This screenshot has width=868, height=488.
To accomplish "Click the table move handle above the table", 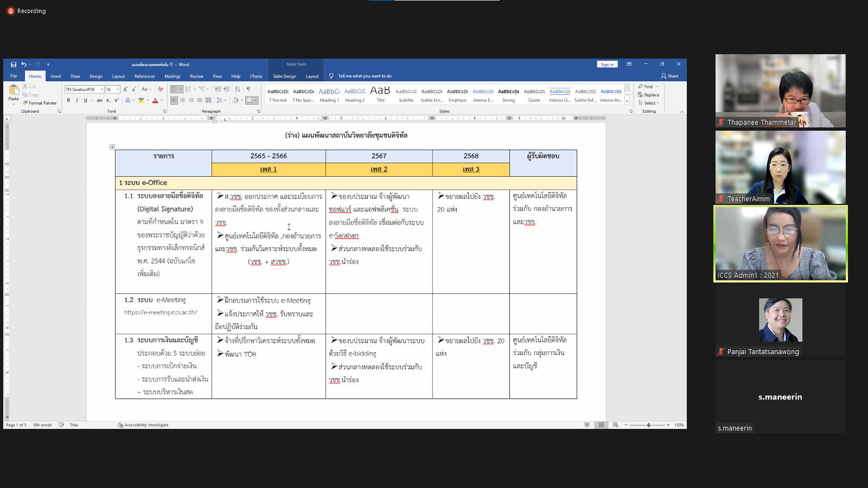I will [112, 147].
